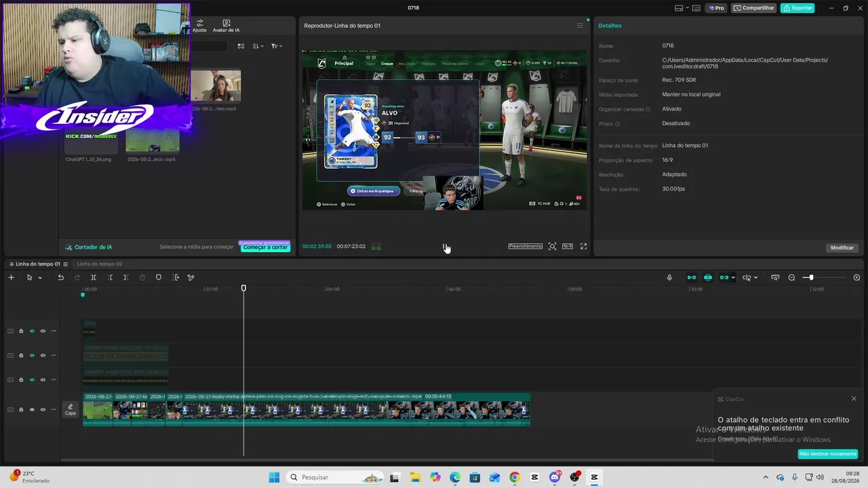Click the Capa cover button
The height and width of the screenshot is (488, 868).
point(71,409)
